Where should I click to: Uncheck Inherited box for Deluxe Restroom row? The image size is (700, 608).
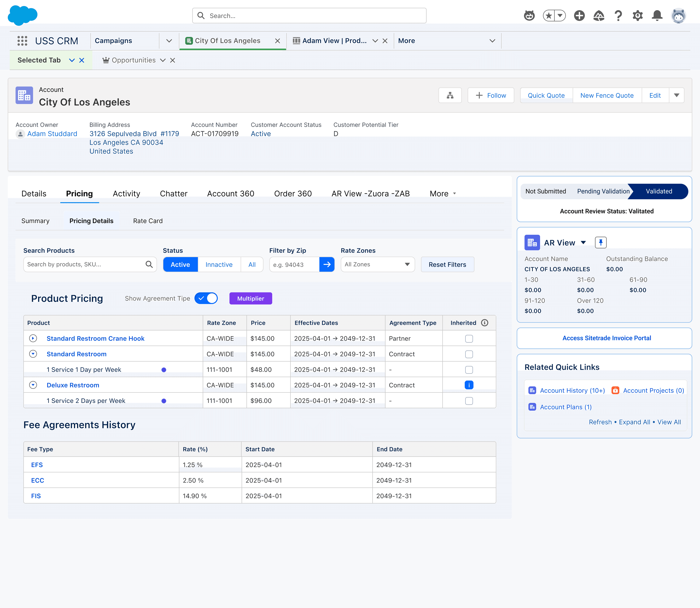click(x=469, y=385)
